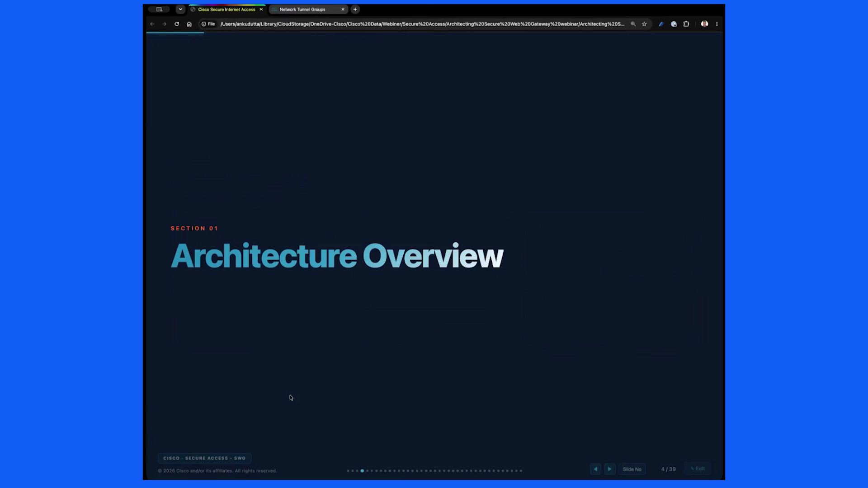Go to the previous slide

click(x=595, y=469)
